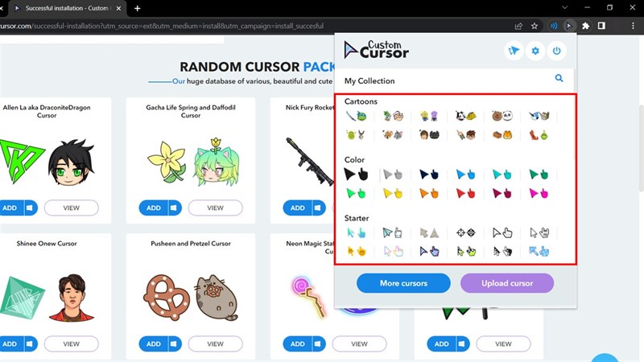Select the pixel ice blue starter cursor
The image size is (644, 362).
[539, 251]
